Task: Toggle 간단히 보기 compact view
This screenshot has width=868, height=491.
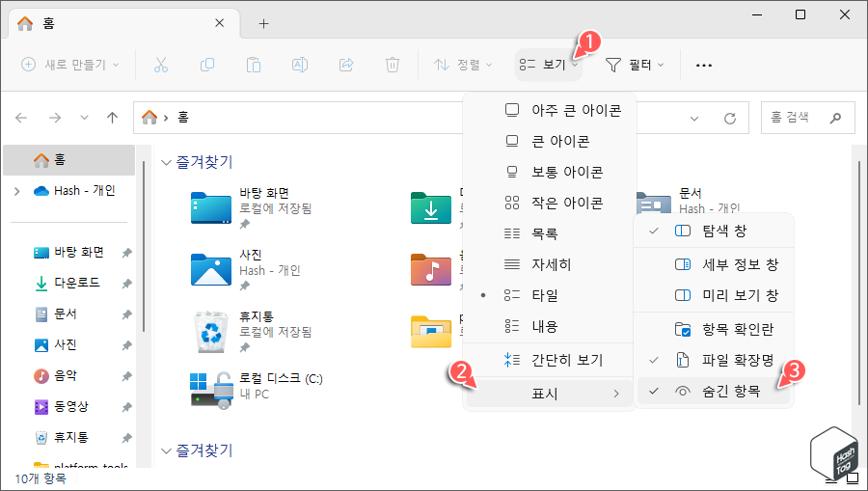Action: [549, 361]
